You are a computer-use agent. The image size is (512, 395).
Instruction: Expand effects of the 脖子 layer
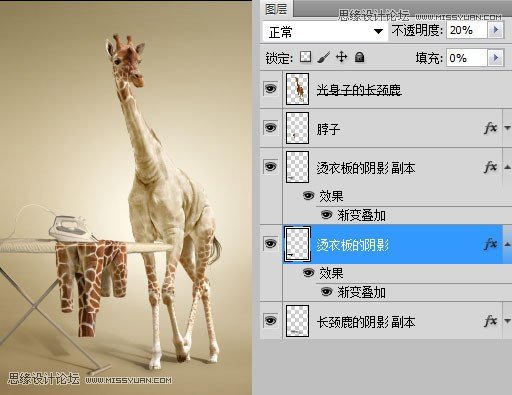[507, 128]
